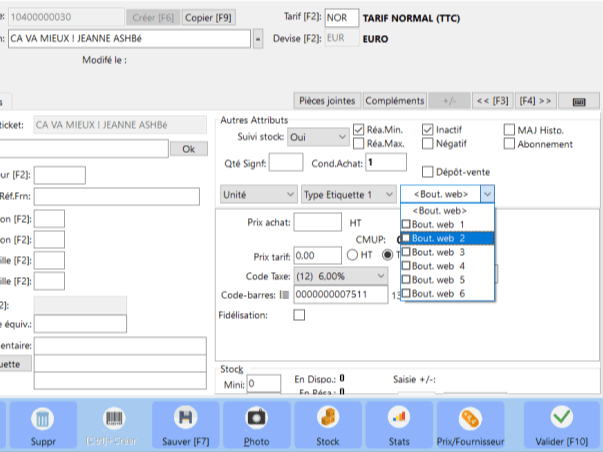Tick the Bout. web 2 option
Viewport: 603px width, 452px height.
[x=406, y=239]
